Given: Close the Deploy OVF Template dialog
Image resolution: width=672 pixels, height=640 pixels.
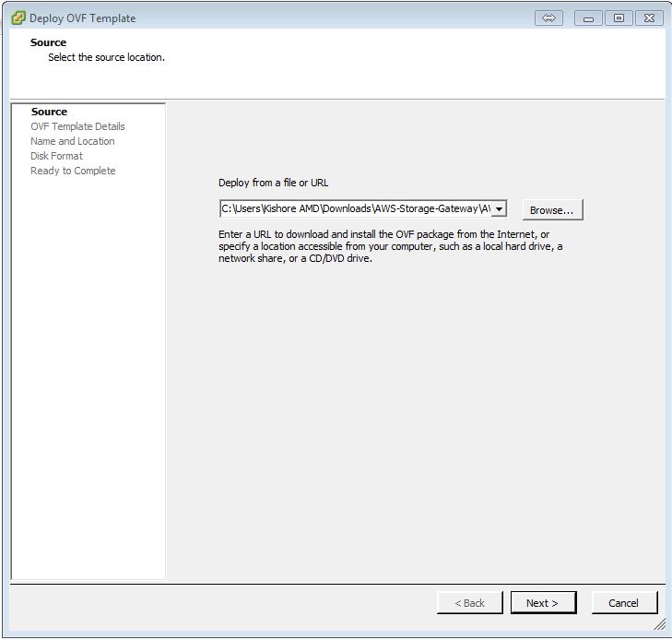Looking at the screenshot, I should pyautogui.click(x=650, y=18).
